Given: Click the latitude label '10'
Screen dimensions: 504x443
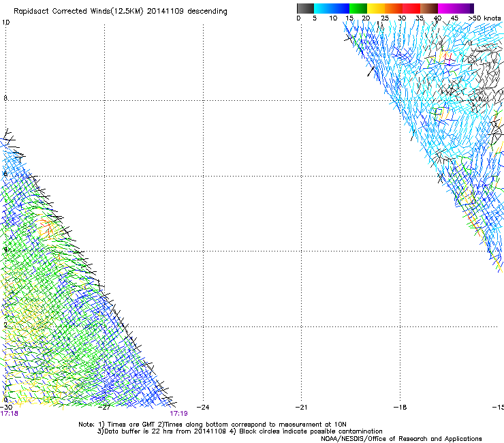Looking at the screenshot, I should click(5, 22).
